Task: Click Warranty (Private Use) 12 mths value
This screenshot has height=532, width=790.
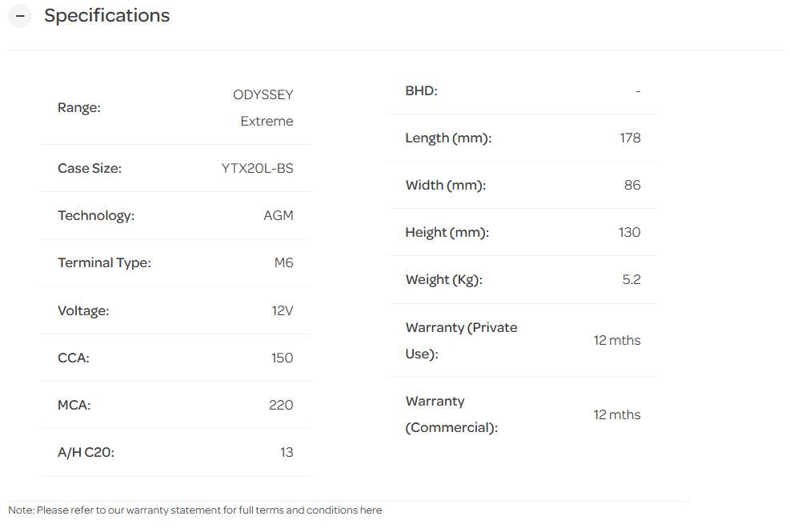Action: click(x=616, y=340)
